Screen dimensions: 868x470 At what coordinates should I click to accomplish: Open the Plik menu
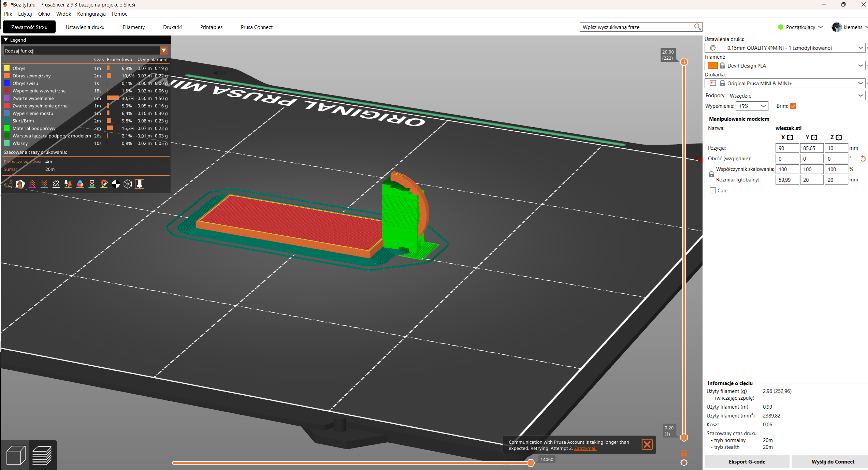(8, 14)
